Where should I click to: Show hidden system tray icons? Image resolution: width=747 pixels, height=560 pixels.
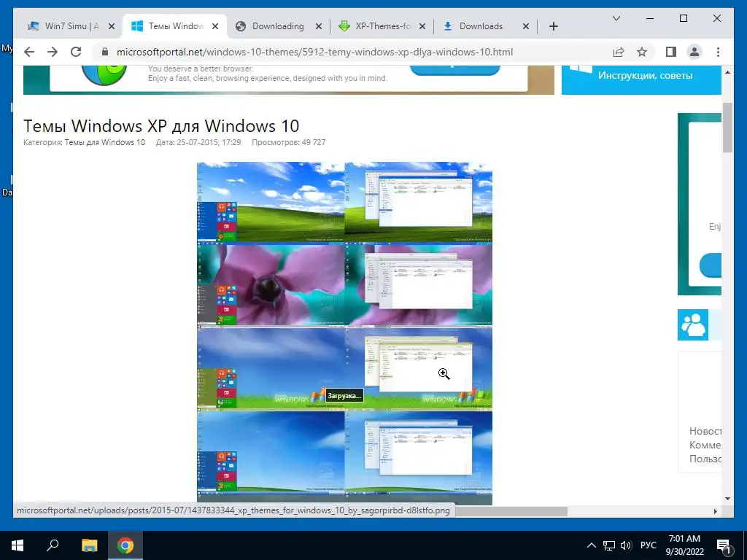591,545
